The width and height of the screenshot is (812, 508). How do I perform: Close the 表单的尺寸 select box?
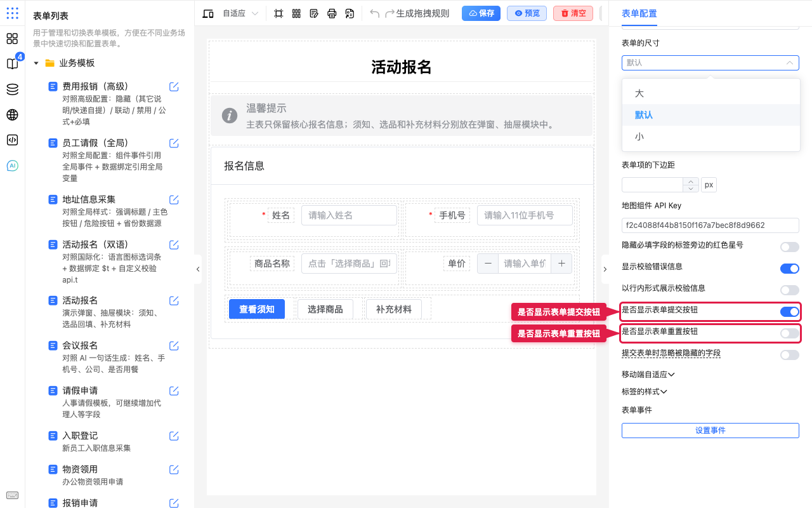click(x=710, y=63)
